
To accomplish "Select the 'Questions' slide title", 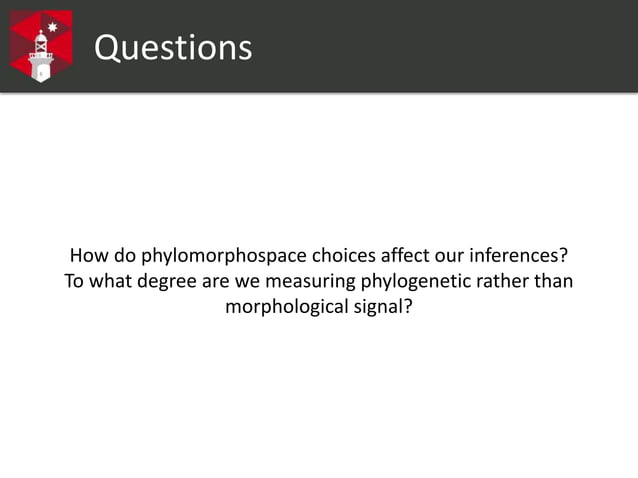I will [173, 48].
